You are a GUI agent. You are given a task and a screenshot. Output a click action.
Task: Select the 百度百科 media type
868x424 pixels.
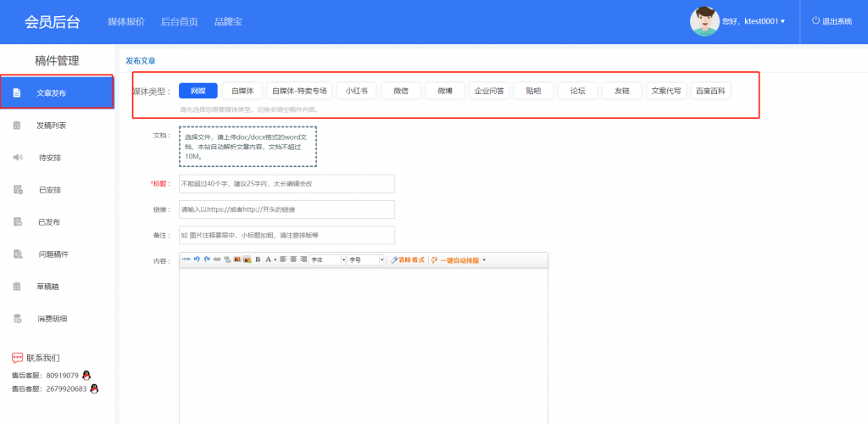(x=711, y=91)
